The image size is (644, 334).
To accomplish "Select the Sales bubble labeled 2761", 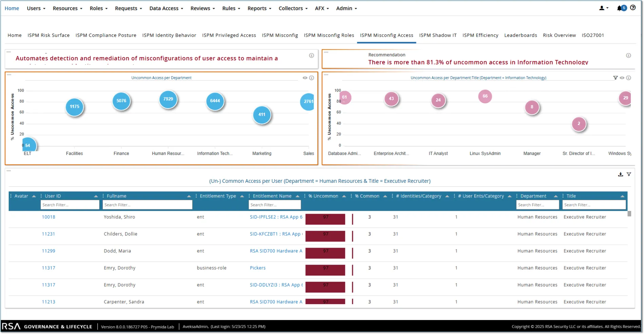I will (x=307, y=102).
